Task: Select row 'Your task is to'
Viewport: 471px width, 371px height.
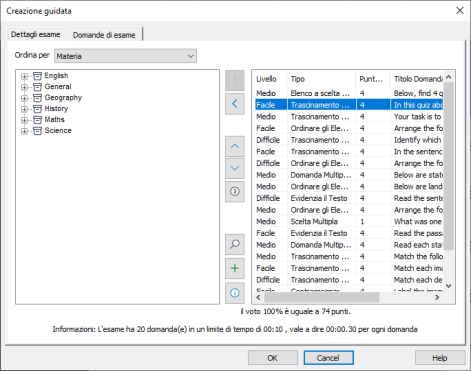Action: click(x=348, y=117)
